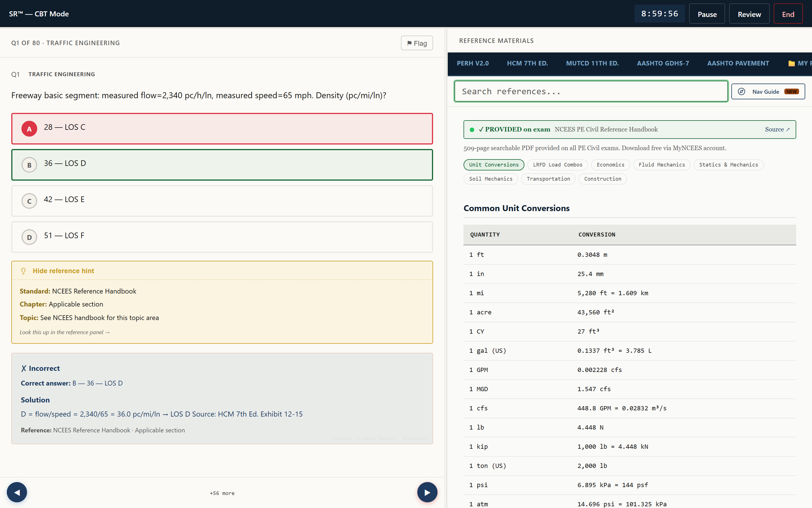This screenshot has width=812, height=508.
Task: Click the '1 atm' quantity cell
Action: 478,504
